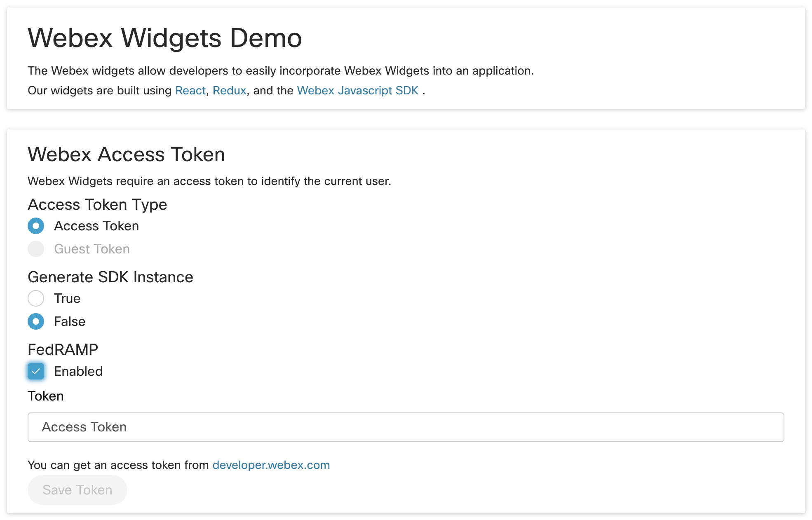This screenshot has height=520, width=812.
Task: Follow the Webex Javascript SDK link
Action: click(x=357, y=91)
